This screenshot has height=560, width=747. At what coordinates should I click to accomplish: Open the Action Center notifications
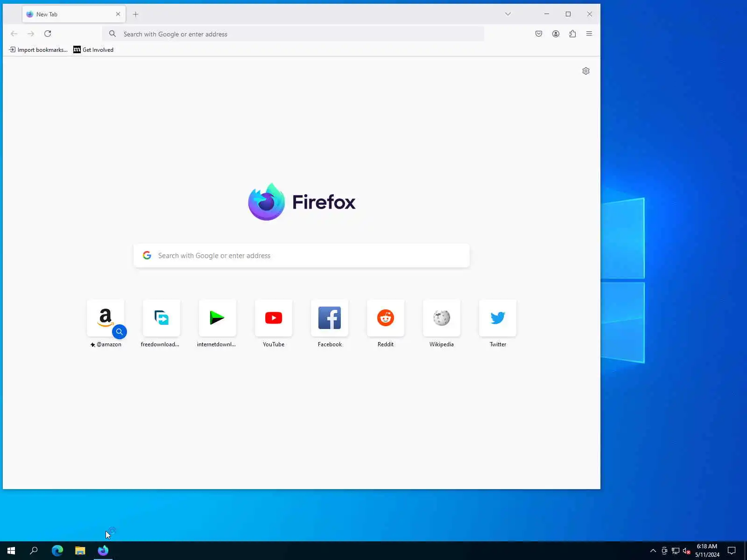[732, 551]
